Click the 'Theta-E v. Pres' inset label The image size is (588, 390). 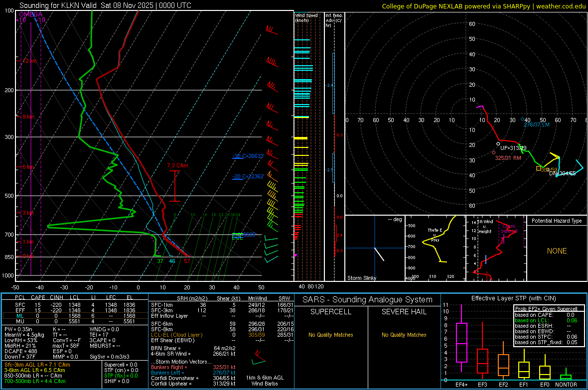[435, 235]
